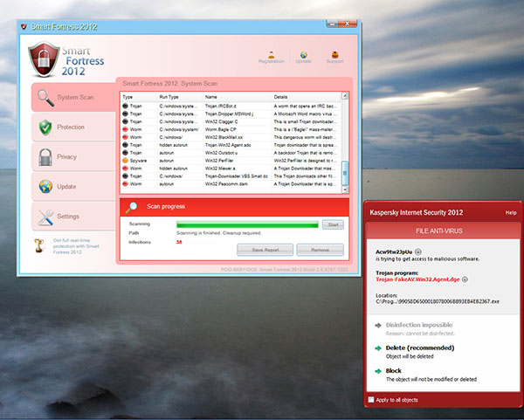Image resolution: width=524 pixels, height=420 pixels.
Task: Click the Start scan button
Action: [333, 224]
